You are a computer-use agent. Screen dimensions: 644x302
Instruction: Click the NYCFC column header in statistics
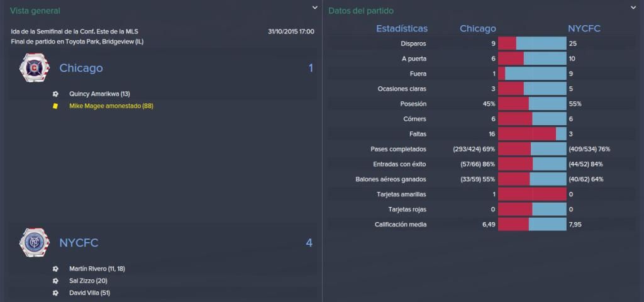pos(584,29)
